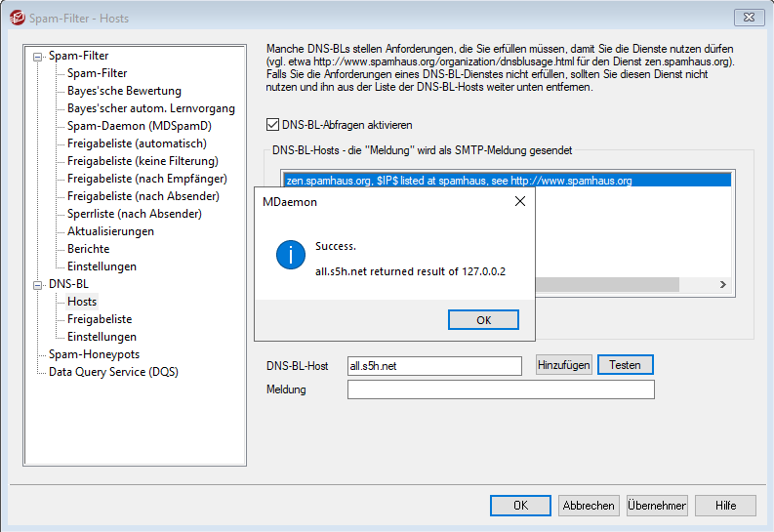This screenshot has height=532, width=774.
Task: Click the Meldung text field
Action: pos(500,389)
